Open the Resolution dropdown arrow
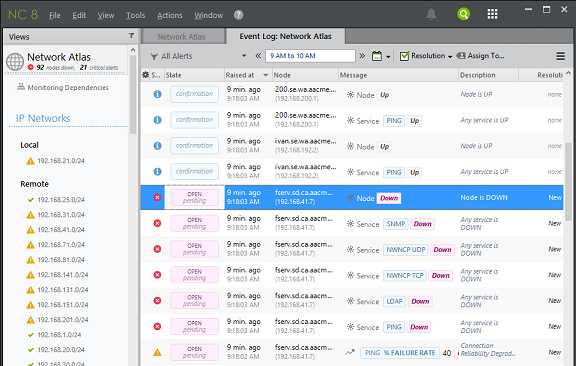576x366 pixels. point(450,57)
